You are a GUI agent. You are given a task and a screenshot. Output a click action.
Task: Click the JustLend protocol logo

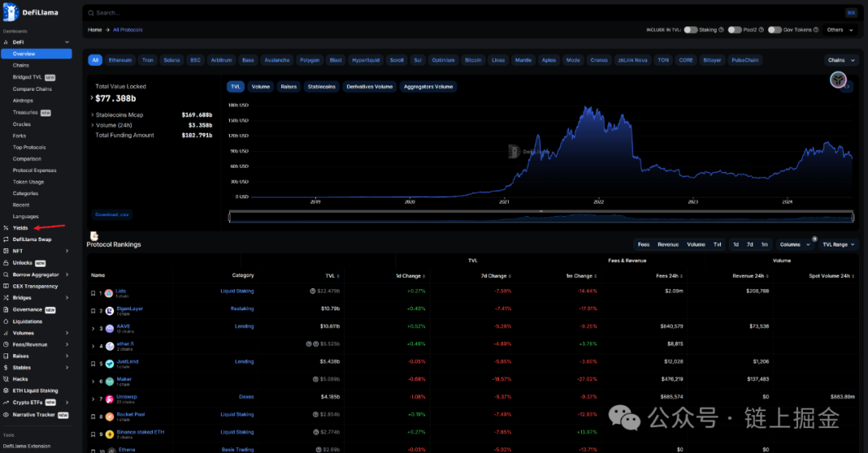tap(109, 363)
